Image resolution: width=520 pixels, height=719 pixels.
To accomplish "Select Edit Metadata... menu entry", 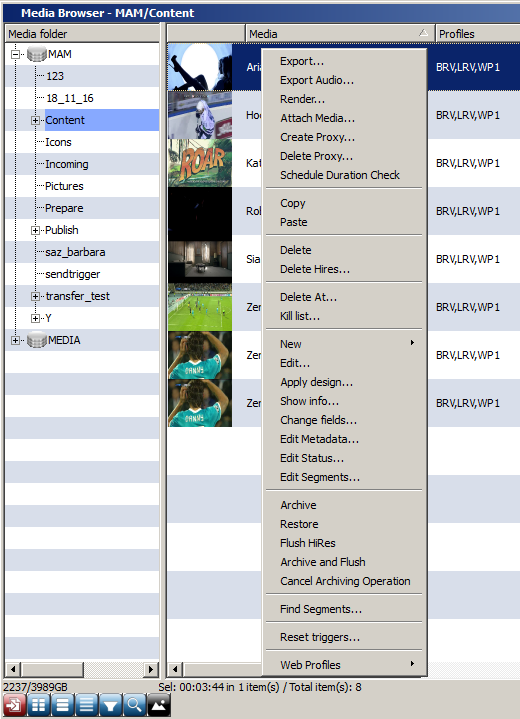I will [x=319, y=439].
